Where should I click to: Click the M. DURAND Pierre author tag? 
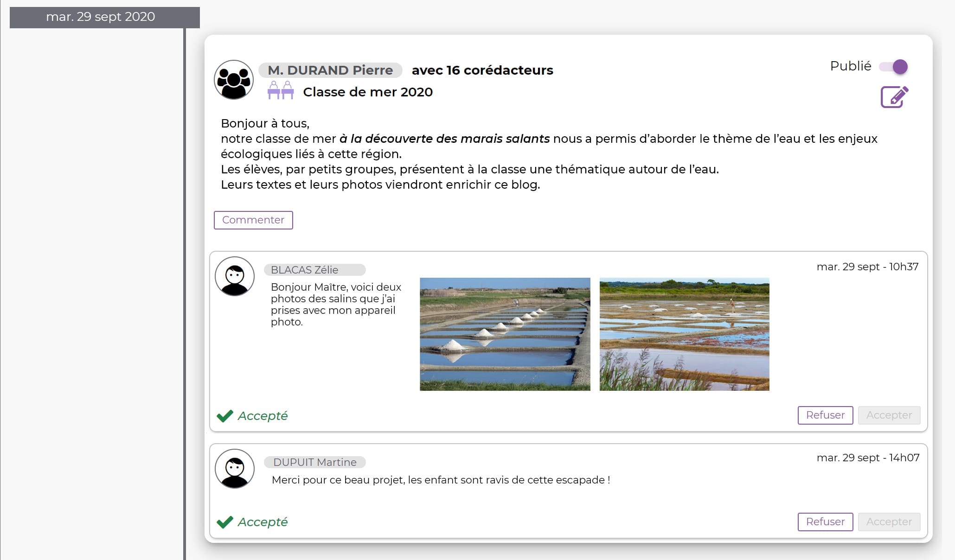click(x=330, y=70)
